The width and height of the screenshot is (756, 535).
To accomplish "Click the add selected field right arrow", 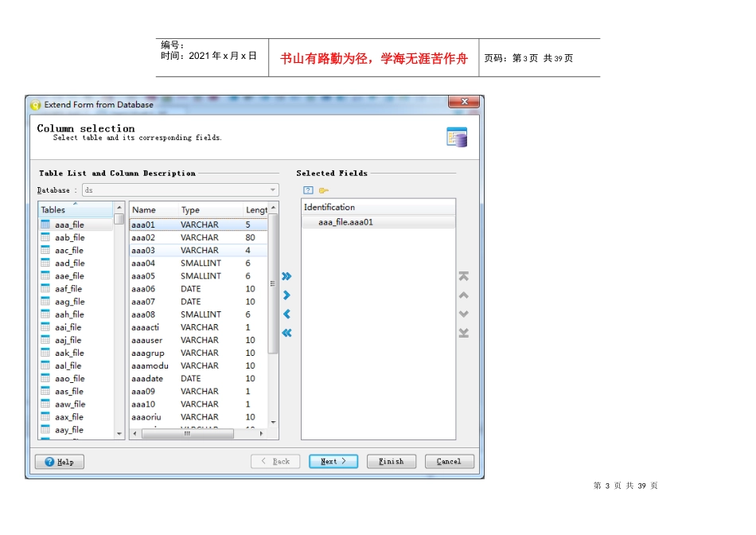I will tap(286, 295).
